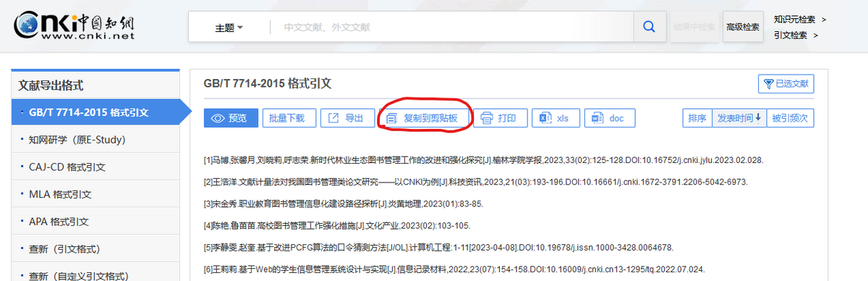
Task: Export citations as xls file
Action: pos(555,118)
